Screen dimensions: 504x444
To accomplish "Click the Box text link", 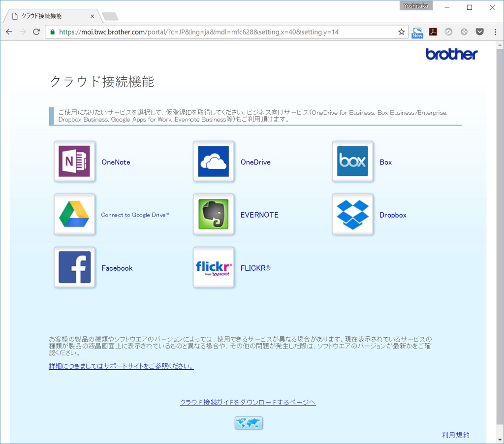I will point(386,162).
